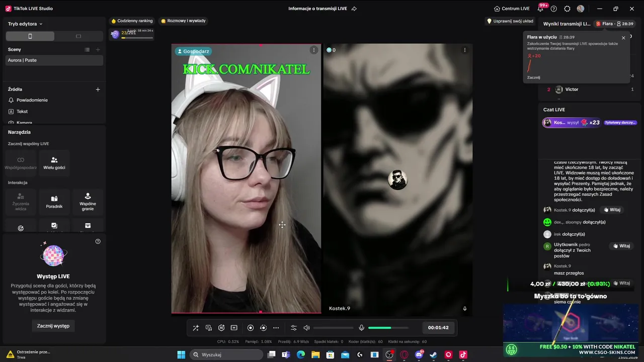Share the LIVE via arrow icon
Viewport: 644px width, 362px height.
pos(354,9)
